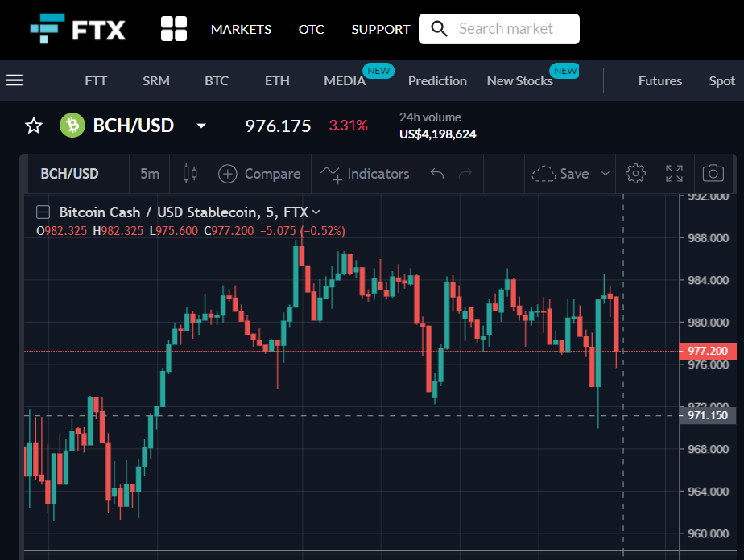Open the SUPPORT menu item
Viewport: 744px width, 560px height.
pos(381,30)
